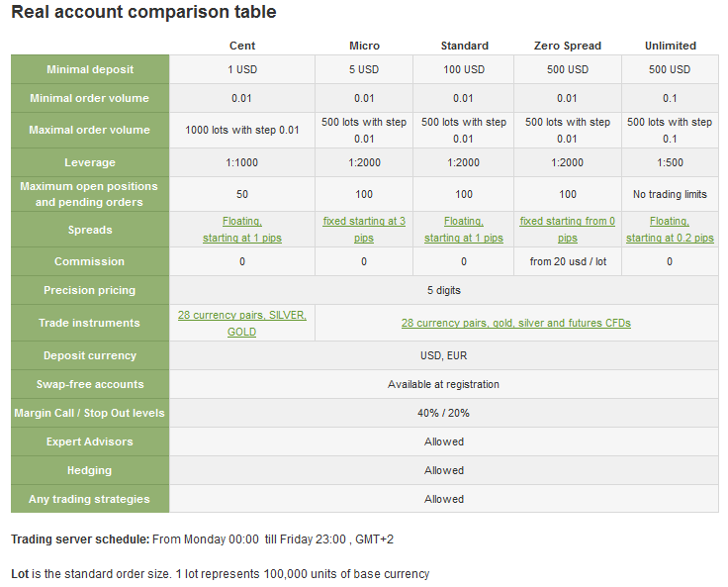Click the 'Lot is the standard order size' sentence
Viewport: 728px width, 587px height.
[x=220, y=574]
